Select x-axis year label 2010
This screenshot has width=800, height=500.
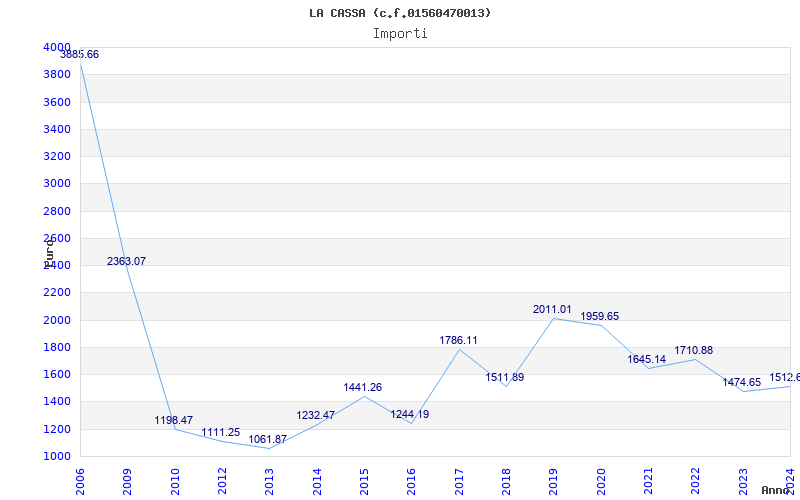175,482
